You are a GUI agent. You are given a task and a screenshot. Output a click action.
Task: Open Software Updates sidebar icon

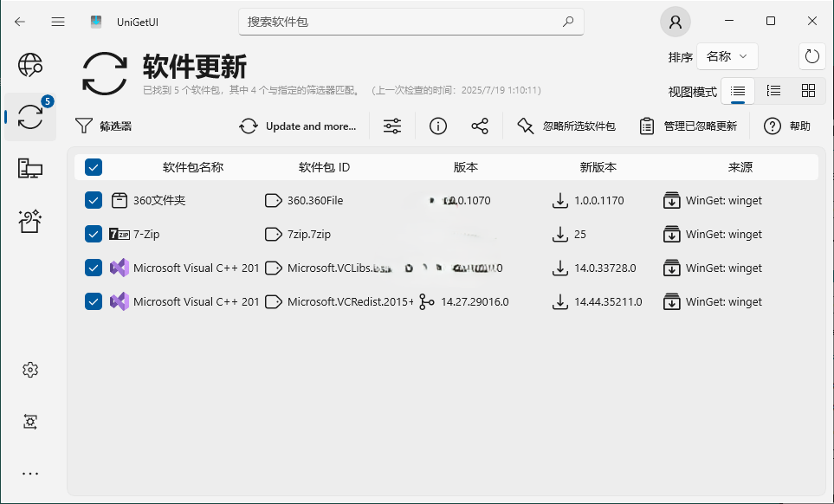[30, 116]
